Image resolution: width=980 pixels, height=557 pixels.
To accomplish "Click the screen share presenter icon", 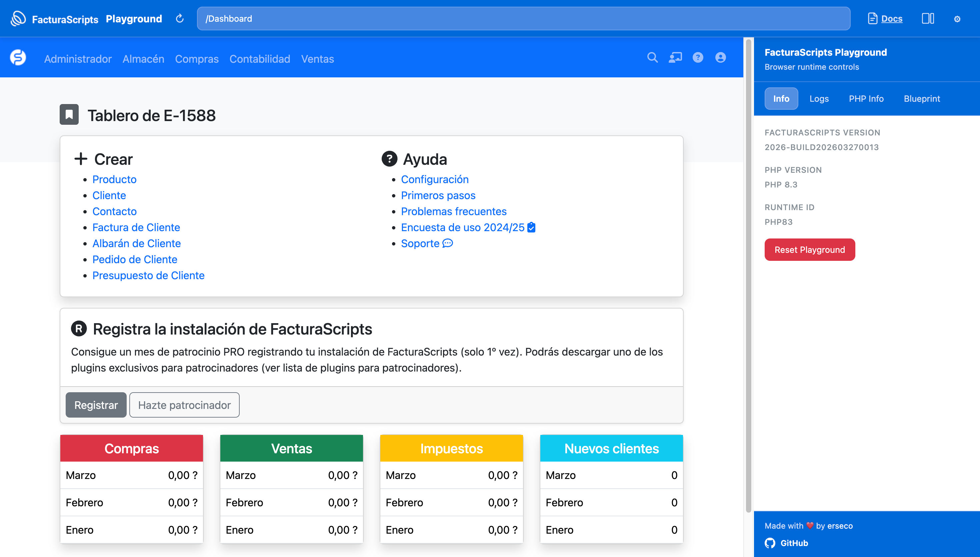I will (x=675, y=57).
